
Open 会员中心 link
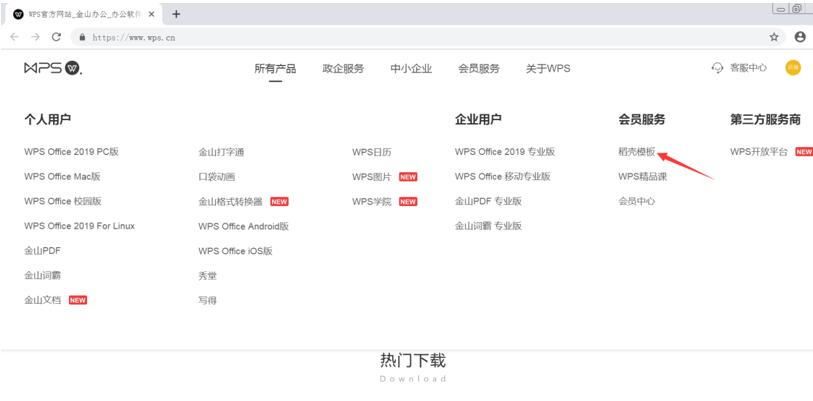point(637,201)
